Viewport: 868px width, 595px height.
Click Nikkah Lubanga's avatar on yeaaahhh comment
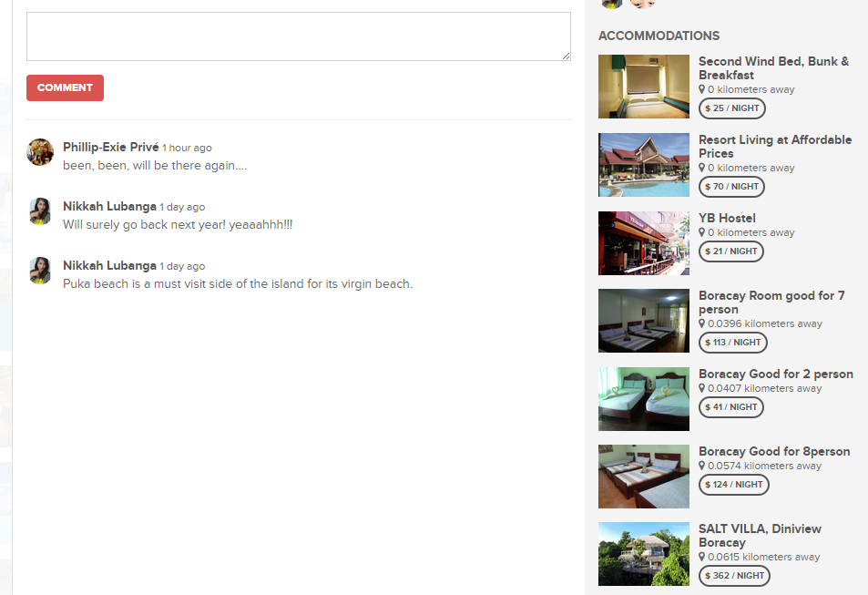coord(40,211)
